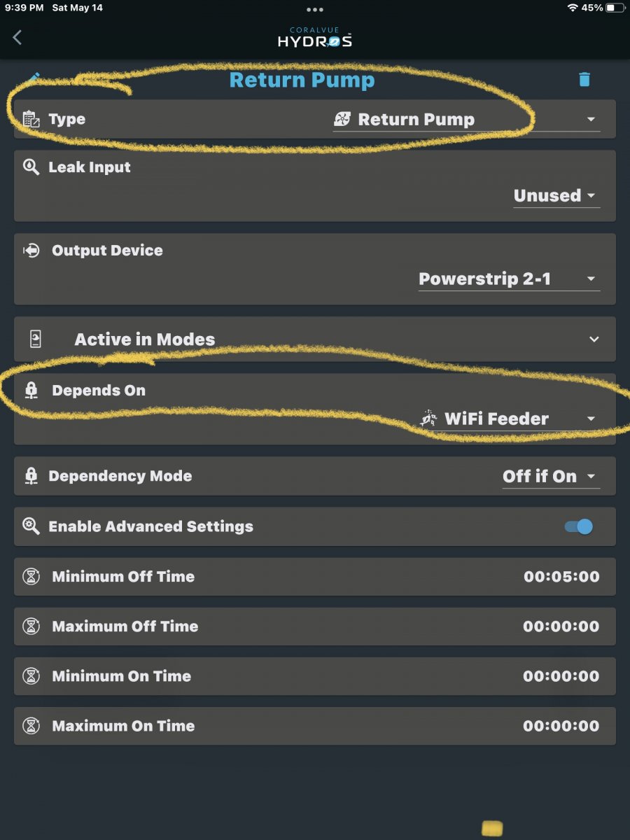Click the pencil edit name icon

coord(34,78)
